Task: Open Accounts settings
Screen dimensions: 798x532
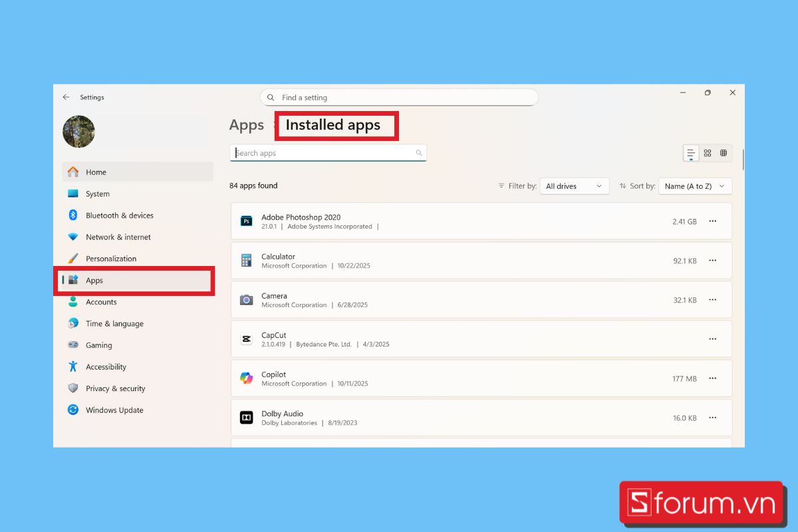Action: (138, 302)
